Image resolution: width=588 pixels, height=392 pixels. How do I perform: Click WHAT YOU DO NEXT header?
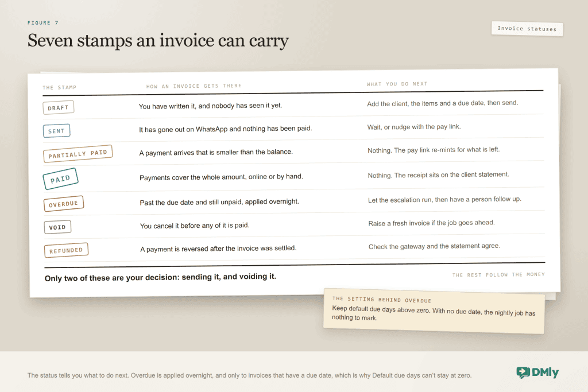click(397, 84)
